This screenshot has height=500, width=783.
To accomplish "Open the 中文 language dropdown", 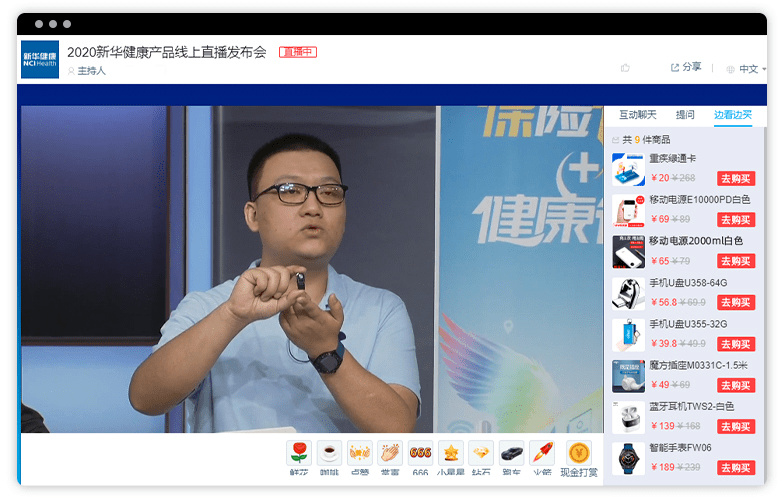I will click(x=746, y=69).
